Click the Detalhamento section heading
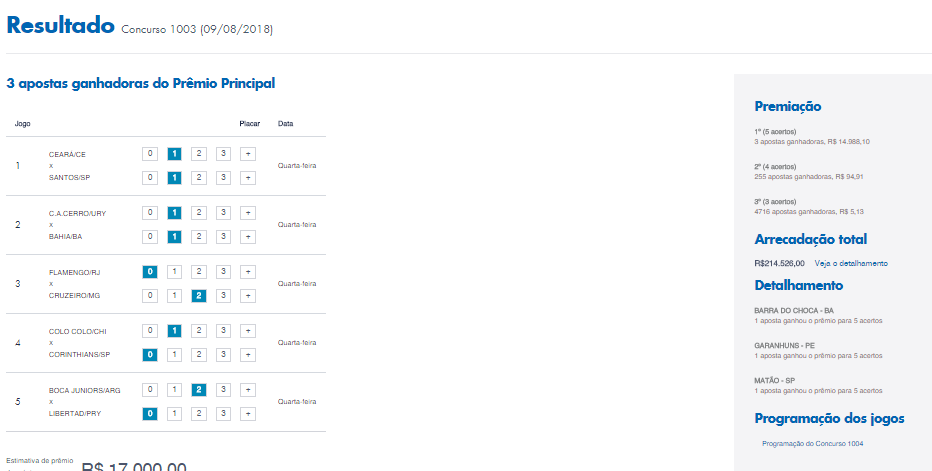Viewport: 932px width, 471px height. pos(799,285)
